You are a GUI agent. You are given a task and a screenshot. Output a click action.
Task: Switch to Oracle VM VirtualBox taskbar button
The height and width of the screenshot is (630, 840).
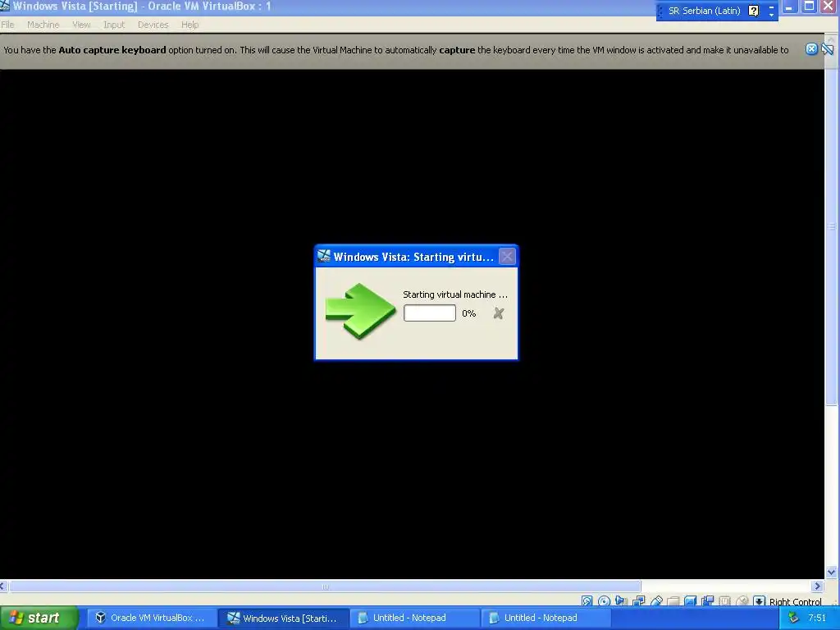tap(151, 618)
